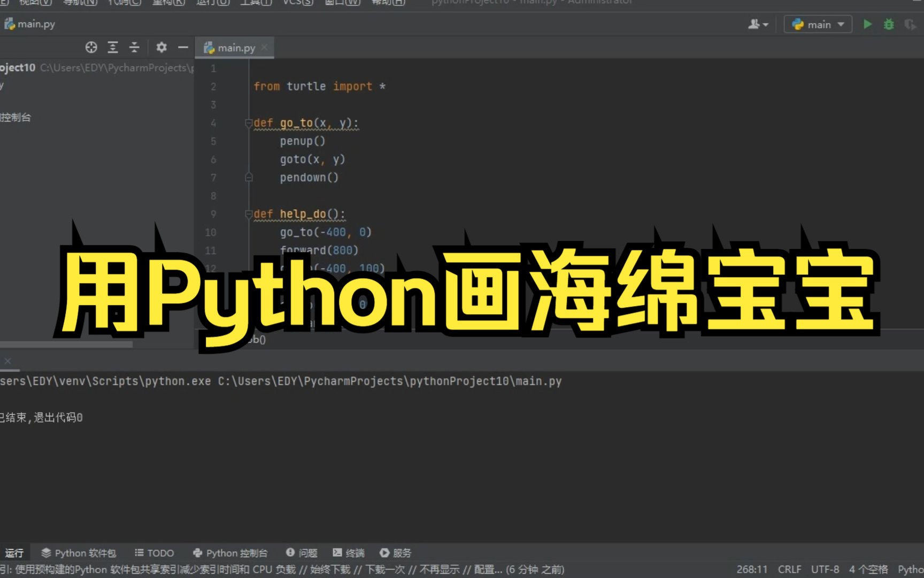
Task: Click the 268:11 cursor position indicator
Action: pos(752,569)
